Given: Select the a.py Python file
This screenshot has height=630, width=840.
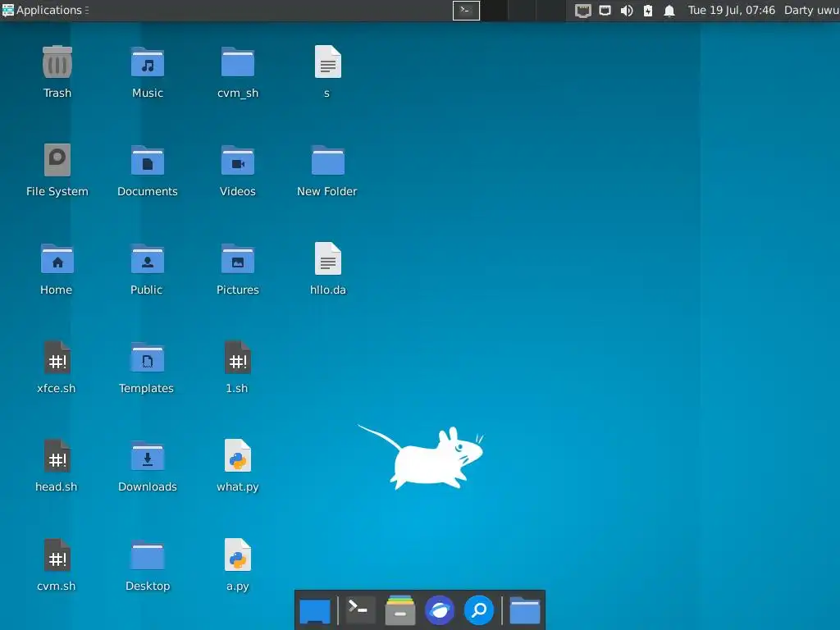Looking at the screenshot, I should pyautogui.click(x=238, y=555).
